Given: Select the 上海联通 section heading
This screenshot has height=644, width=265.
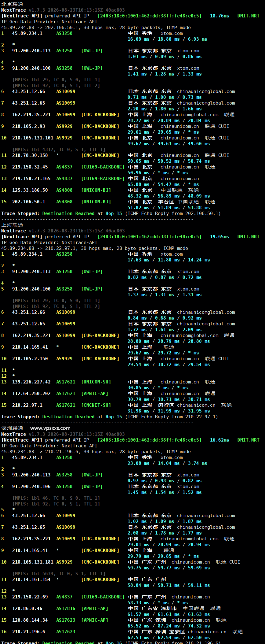Looking at the screenshot, I should (x=12, y=225).
